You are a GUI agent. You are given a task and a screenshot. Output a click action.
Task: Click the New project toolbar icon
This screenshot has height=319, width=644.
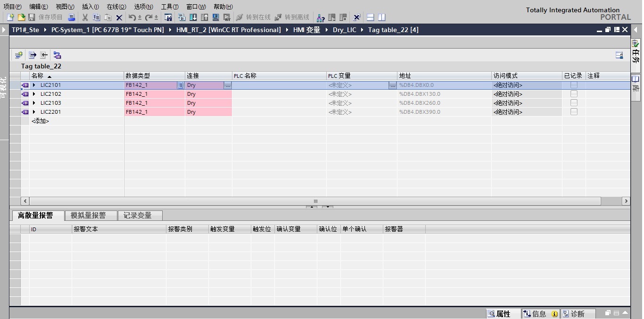point(10,17)
